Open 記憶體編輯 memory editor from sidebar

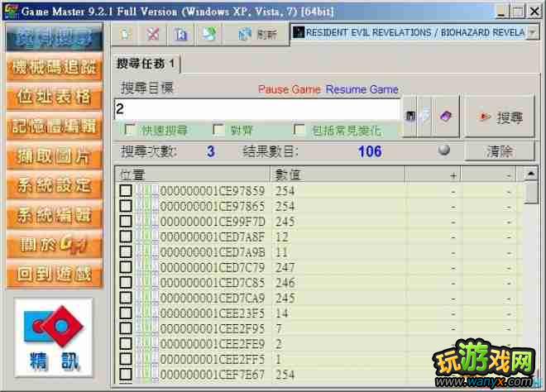click(x=54, y=126)
